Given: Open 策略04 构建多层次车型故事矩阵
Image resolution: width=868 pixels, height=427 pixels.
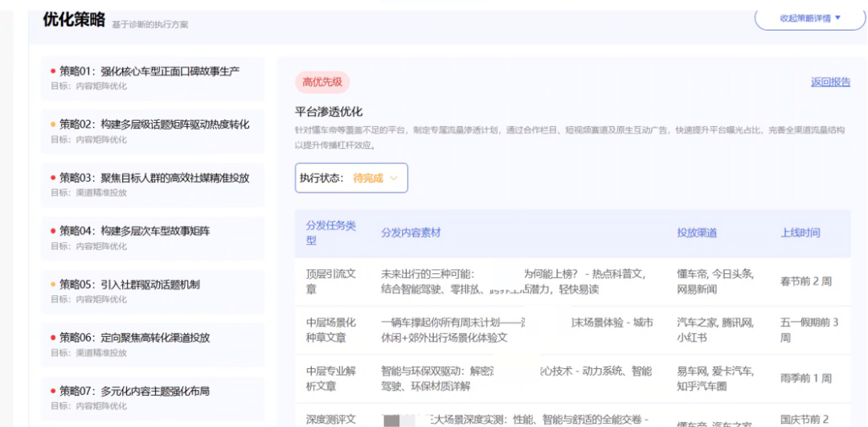Looking at the screenshot, I should point(134,232).
